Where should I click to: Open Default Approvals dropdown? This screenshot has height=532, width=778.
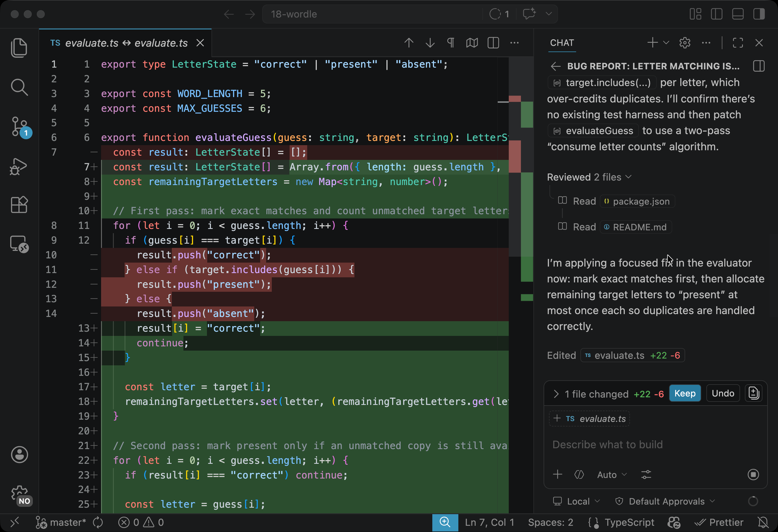tap(665, 501)
